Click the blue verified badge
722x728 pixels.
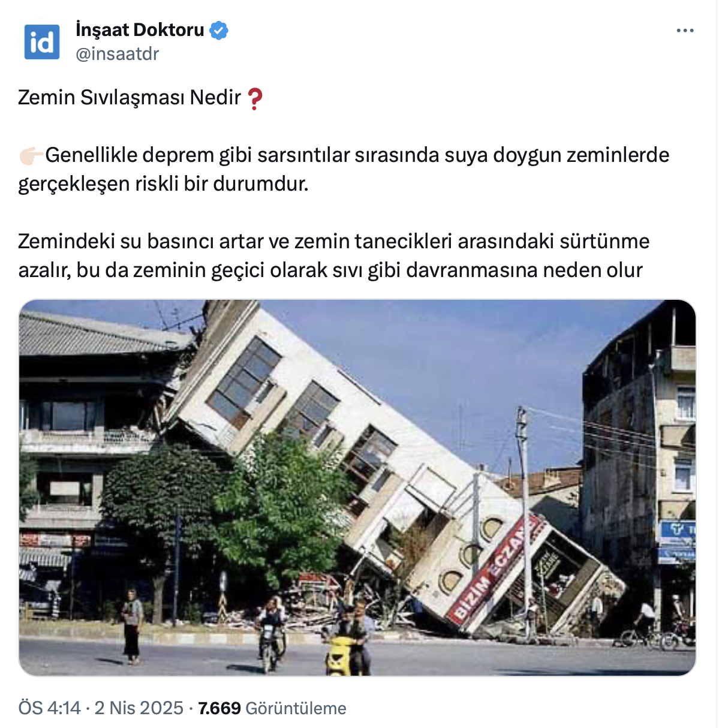(219, 30)
